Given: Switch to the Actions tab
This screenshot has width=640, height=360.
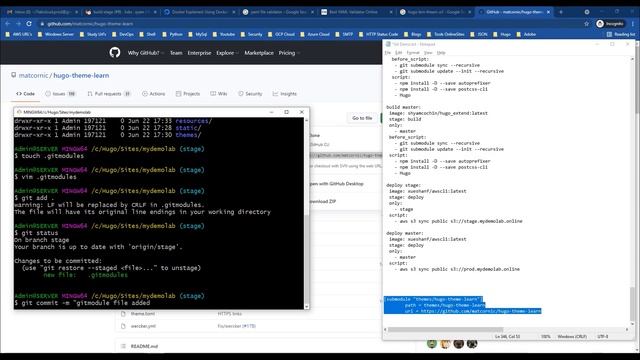Looking at the screenshot, I should click(x=153, y=94).
